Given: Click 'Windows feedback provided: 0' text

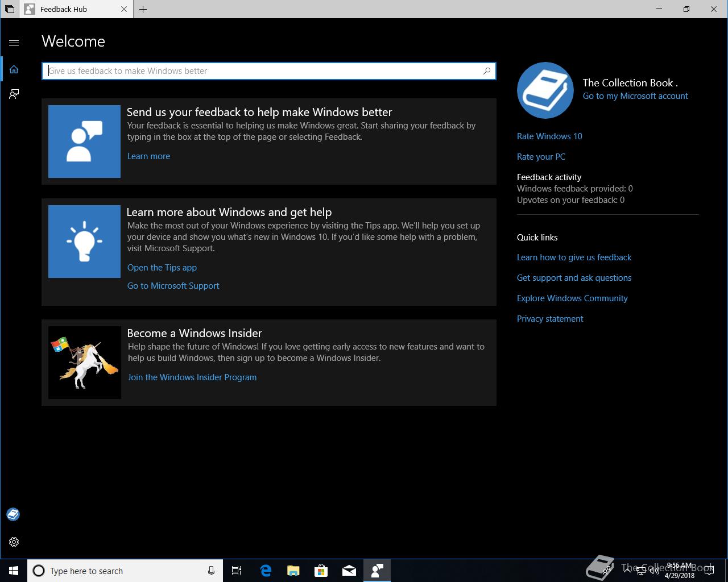Looking at the screenshot, I should pos(575,189).
